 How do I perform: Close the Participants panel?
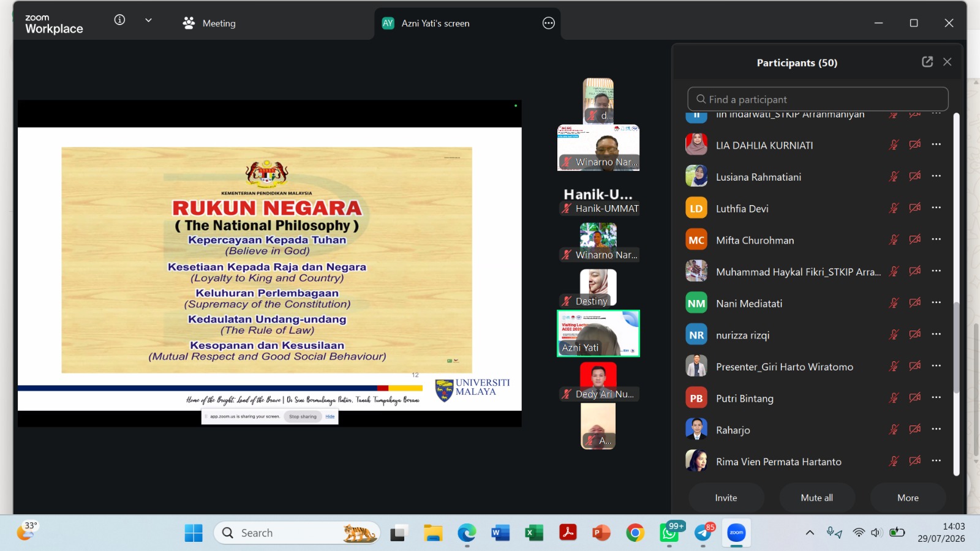tap(948, 62)
